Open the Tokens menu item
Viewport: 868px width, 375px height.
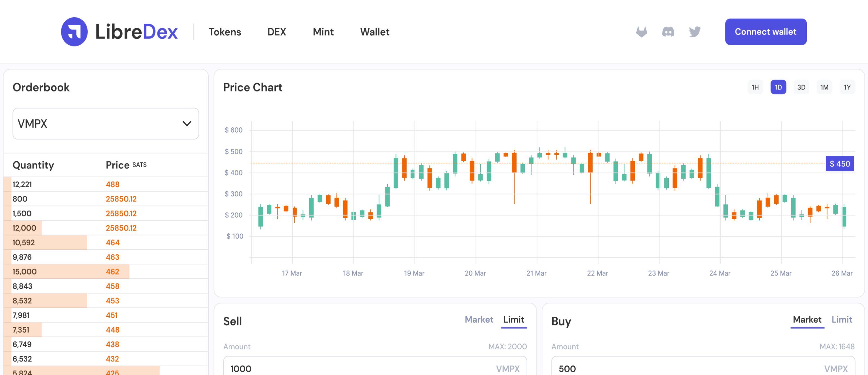(225, 32)
